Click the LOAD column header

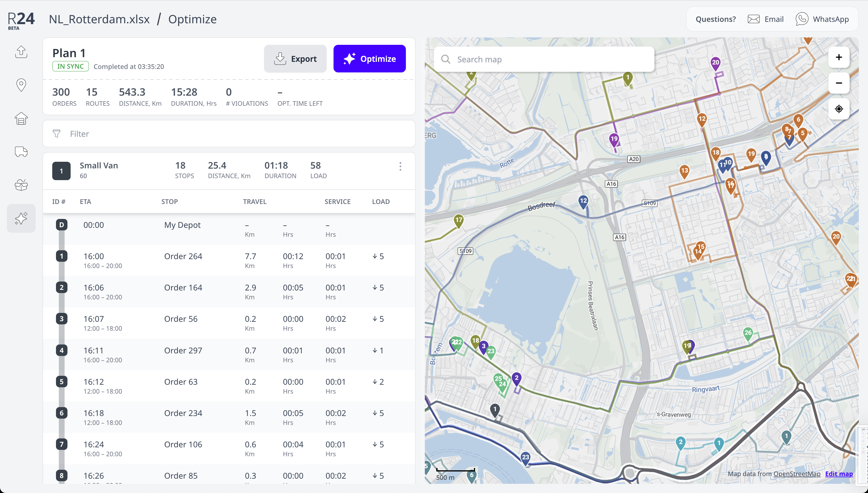381,202
